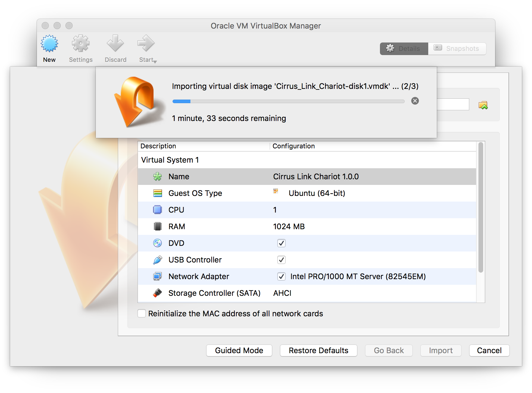
Task: Toggle the Network Adapter checkbox
Action: [281, 276]
